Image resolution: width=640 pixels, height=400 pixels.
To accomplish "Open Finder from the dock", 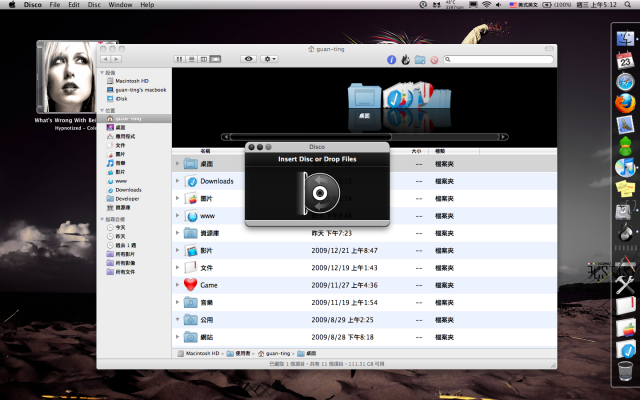I will point(625,39).
